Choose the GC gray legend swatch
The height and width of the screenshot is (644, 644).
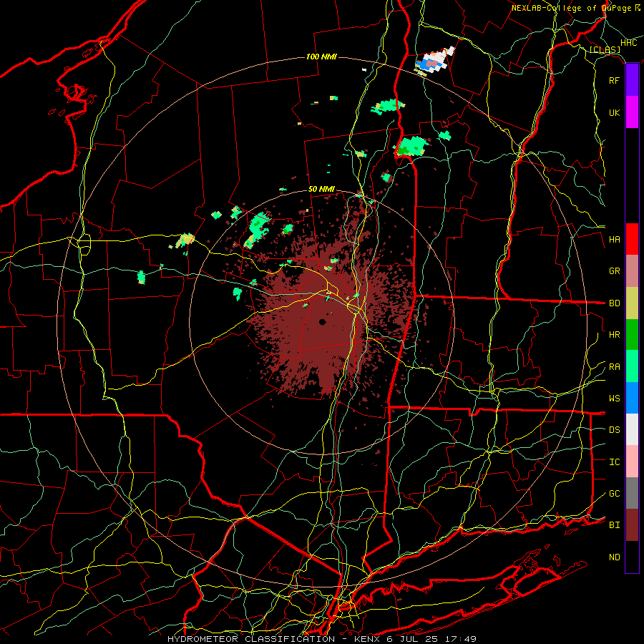632,493
